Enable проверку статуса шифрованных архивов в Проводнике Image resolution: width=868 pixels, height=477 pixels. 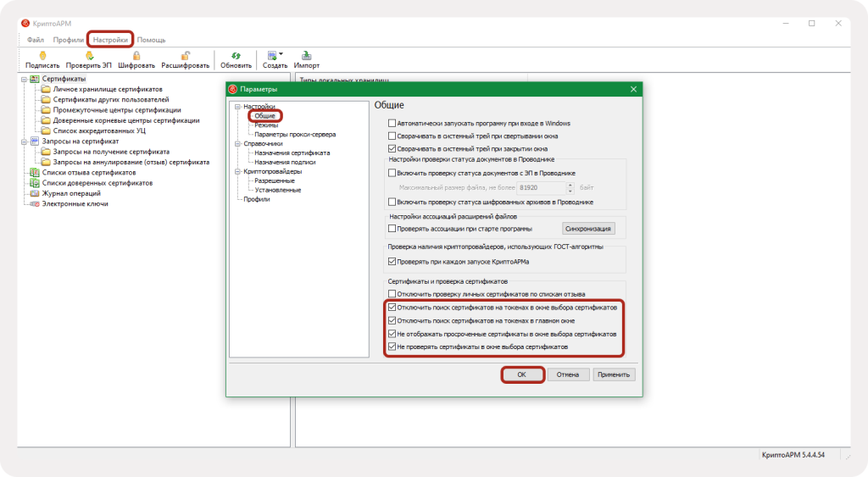tap(392, 202)
